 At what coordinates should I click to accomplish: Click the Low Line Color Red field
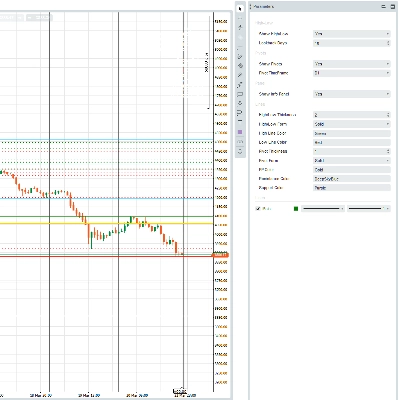tap(352, 142)
